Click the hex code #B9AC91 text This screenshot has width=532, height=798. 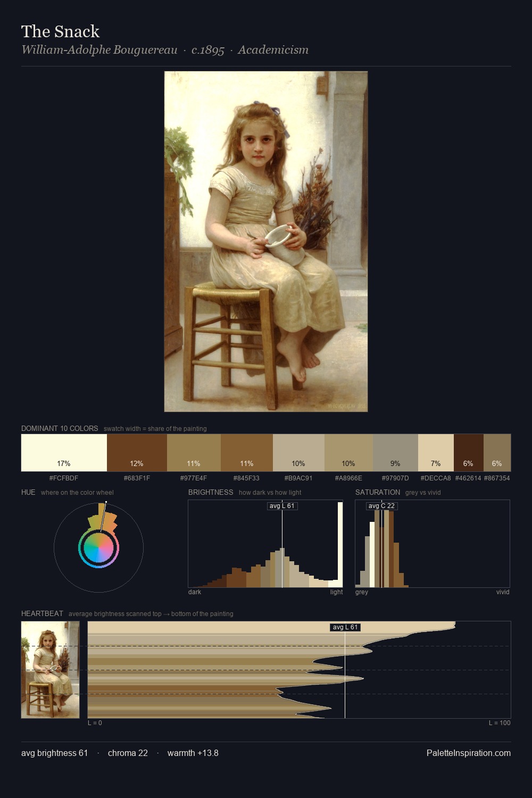tap(298, 478)
